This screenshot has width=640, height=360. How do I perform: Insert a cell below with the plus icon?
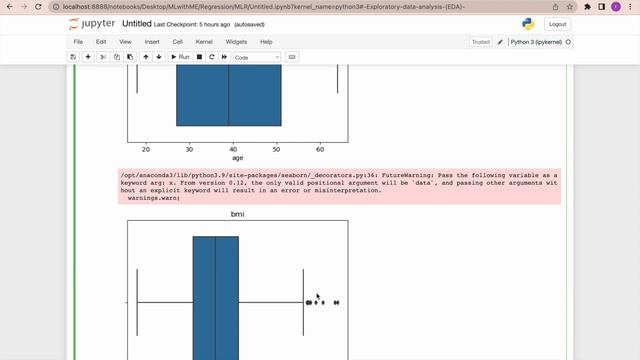[x=88, y=57]
